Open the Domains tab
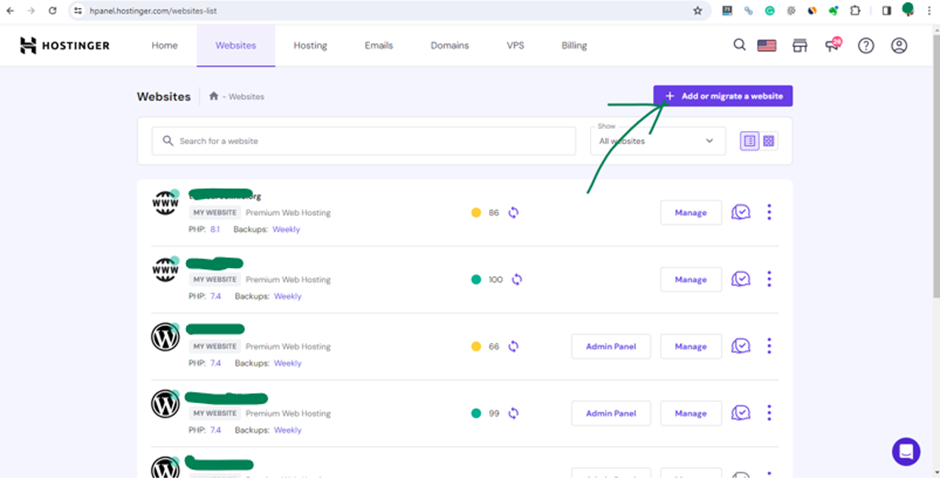The height and width of the screenshot is (479, 940). click(x=450, y=46)
